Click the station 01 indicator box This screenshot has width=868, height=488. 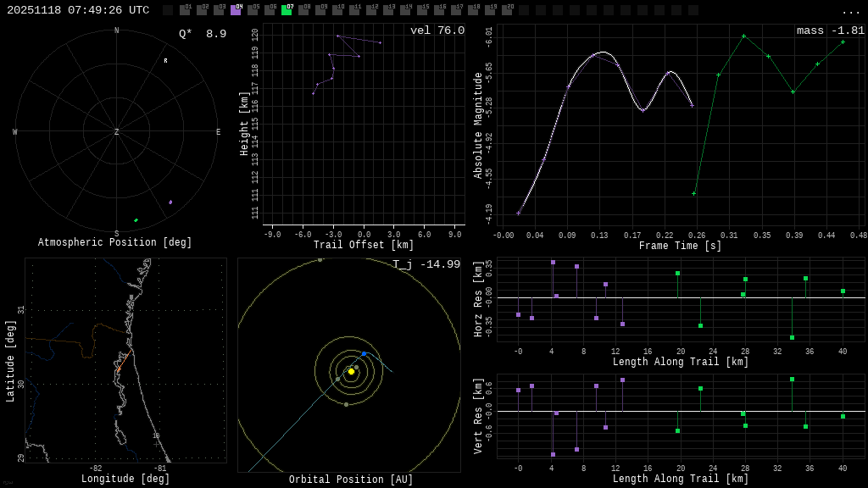pos(185,10)
